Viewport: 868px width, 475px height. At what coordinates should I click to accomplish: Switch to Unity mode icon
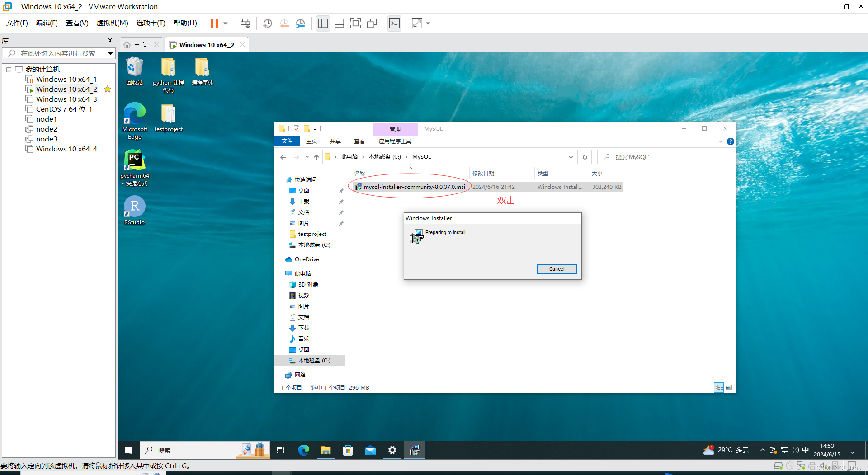pos(372,23)
